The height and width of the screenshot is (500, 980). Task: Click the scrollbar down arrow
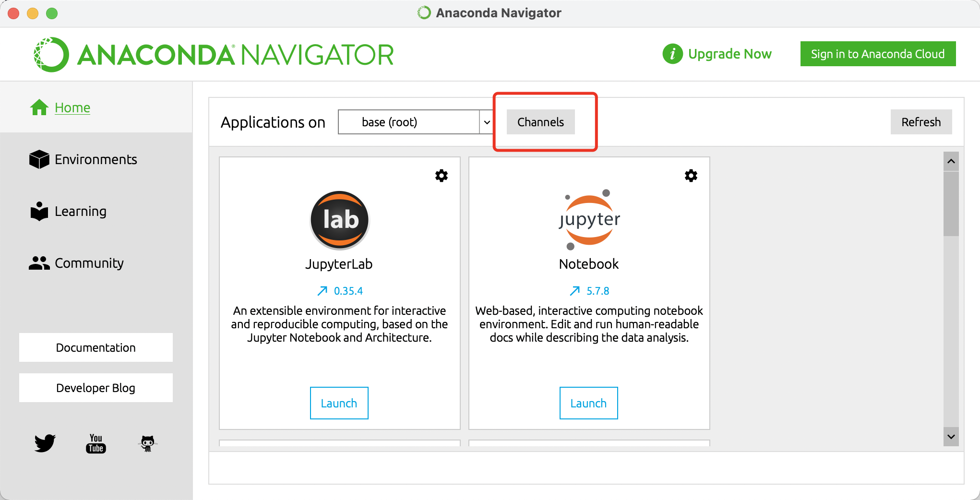point(951,437)
